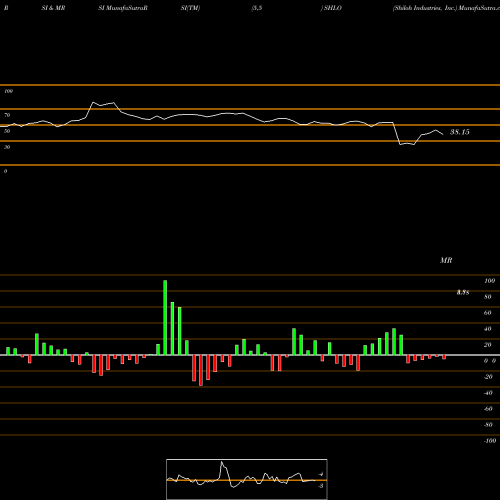Click the 'Shiloh Industries, Inc.' title text
The width and height of the screenshot is (500, 500).
tap(424, 8)
